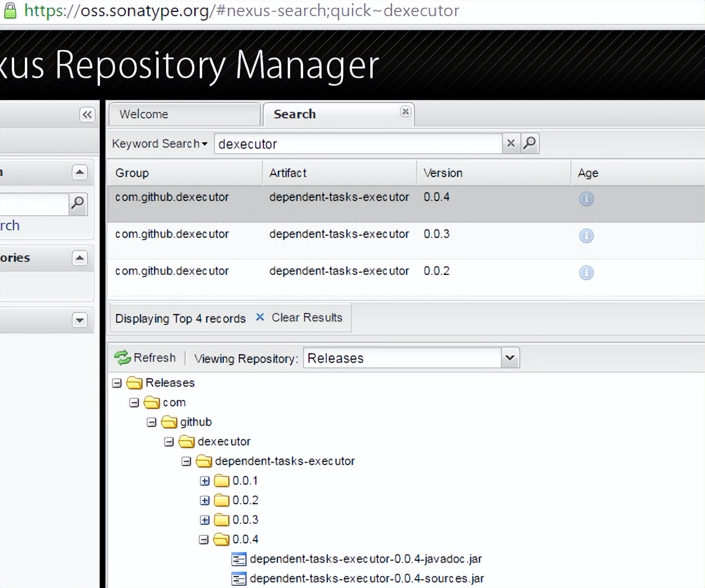Open the Viewing Repository dropdown arrow
This screenshot has height=588, width=705.
tap(510, 358)
